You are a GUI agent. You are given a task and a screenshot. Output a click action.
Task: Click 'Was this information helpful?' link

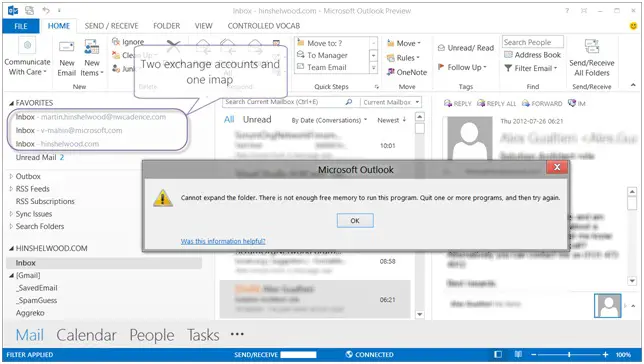coord(223,241)
